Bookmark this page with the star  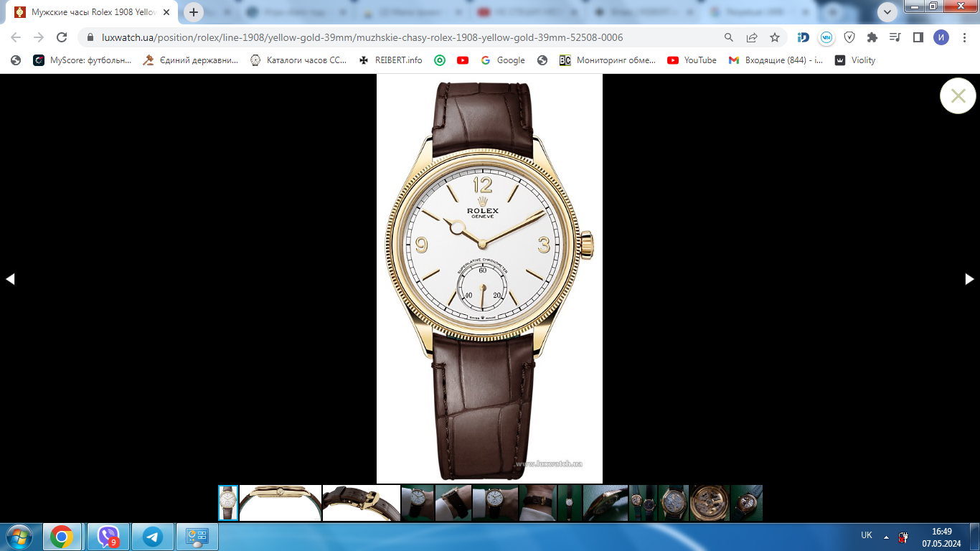pyautogui.click(x=775, y=37)
